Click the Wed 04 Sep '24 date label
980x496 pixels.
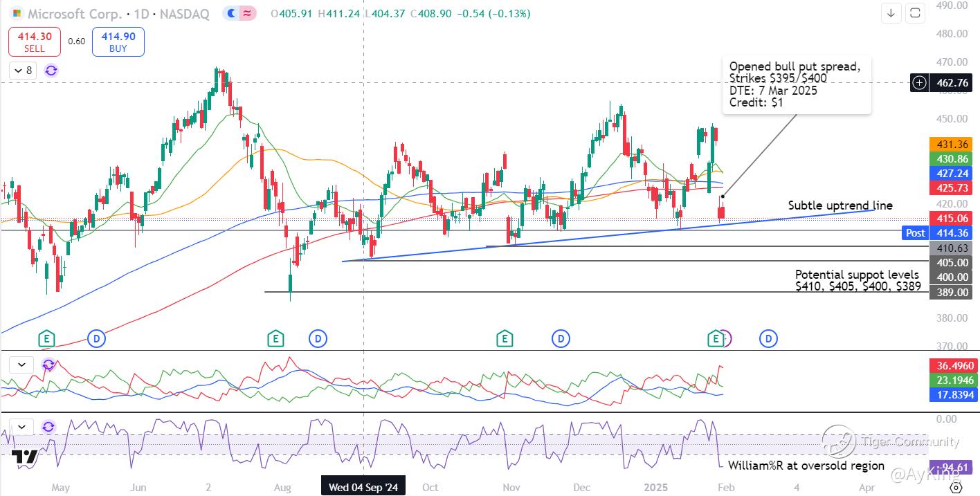[363, 488]
